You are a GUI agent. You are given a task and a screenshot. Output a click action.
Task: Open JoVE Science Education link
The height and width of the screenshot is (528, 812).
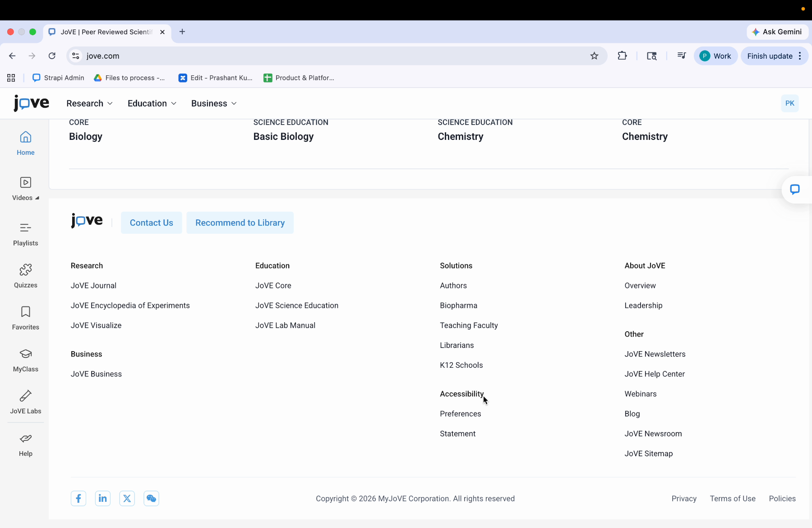pos(297,306)
